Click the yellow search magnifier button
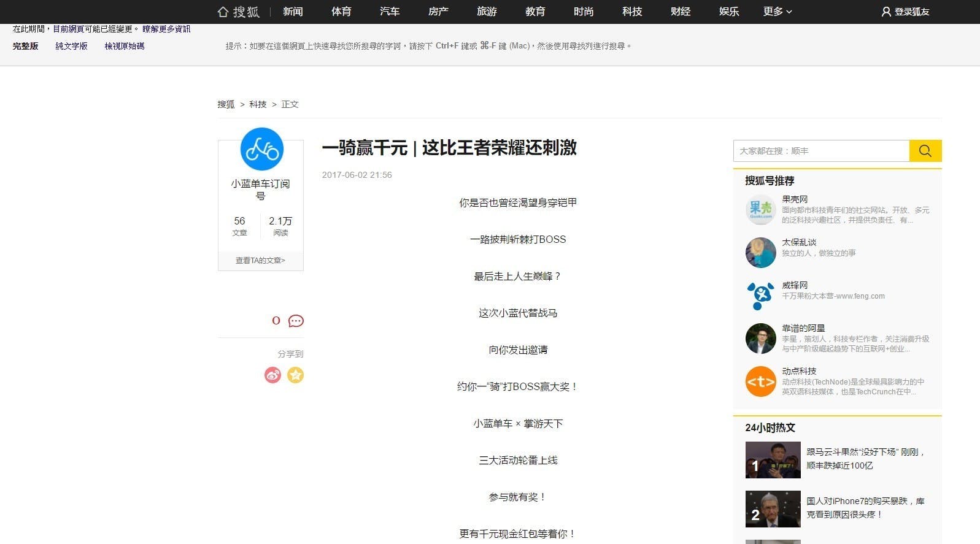980x544 pixels. coord(925,151)
